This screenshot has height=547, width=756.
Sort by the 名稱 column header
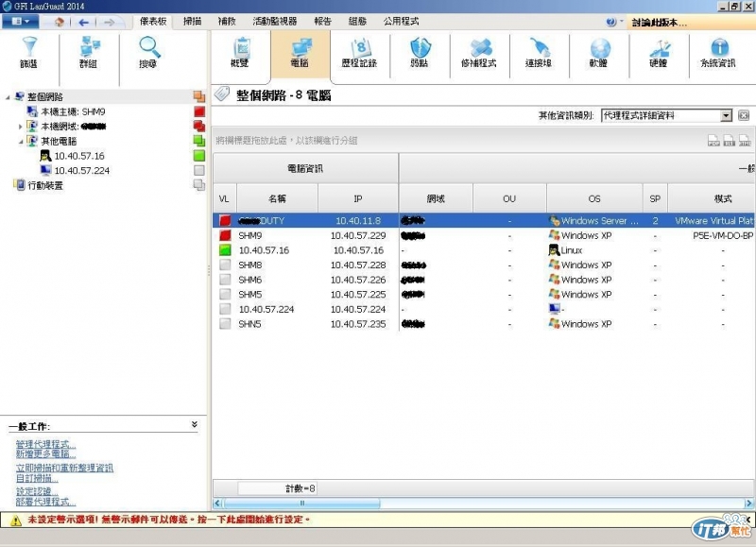277,198
